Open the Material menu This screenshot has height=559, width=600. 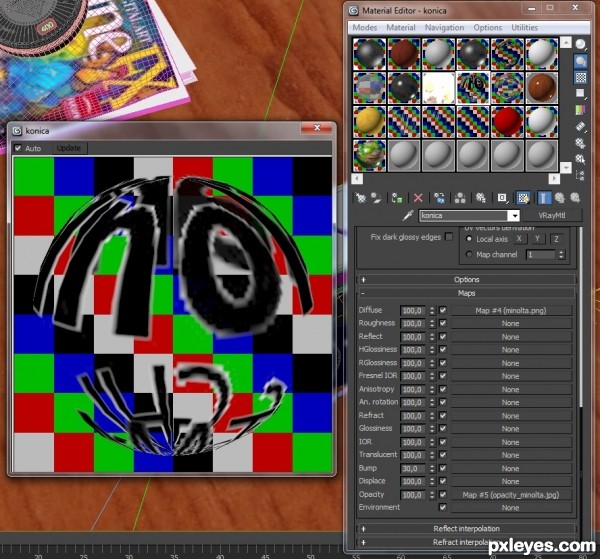(x=401, y=28)
